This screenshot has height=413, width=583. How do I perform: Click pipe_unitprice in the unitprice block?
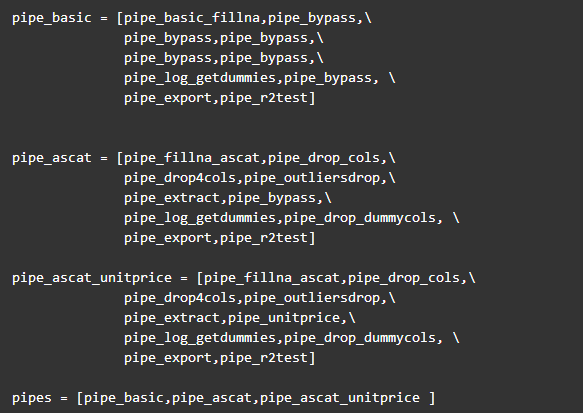point(284,318)
